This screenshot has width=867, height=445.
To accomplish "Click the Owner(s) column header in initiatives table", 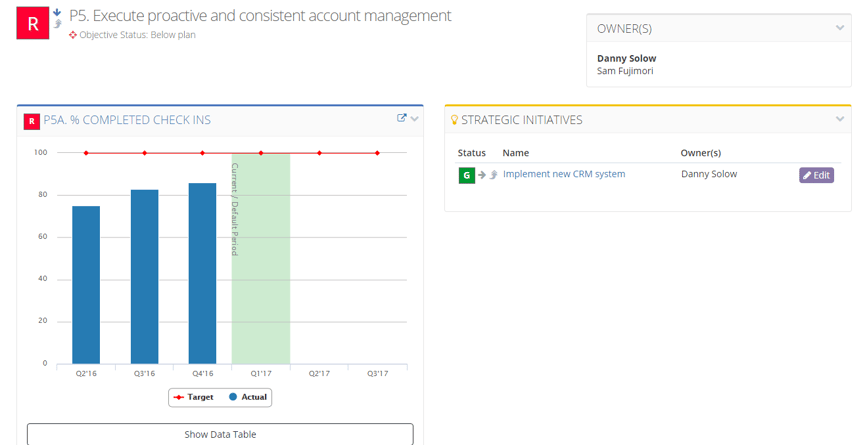I will pyautogui.click(x=701, y=153).
